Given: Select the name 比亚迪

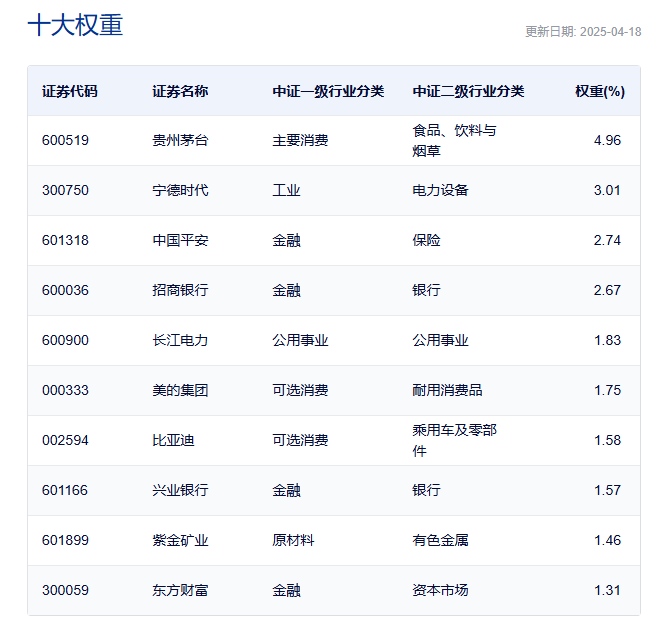Looking at the screenshot, I should [x=173, y=440].
